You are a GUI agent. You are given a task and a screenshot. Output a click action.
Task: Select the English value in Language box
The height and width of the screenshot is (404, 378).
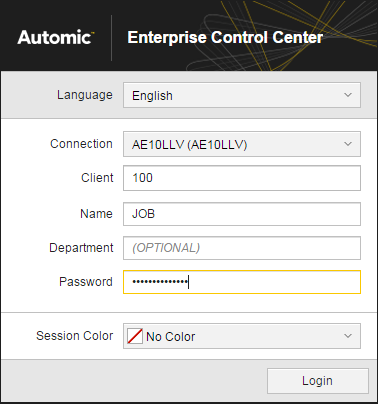tap(152, 96)
